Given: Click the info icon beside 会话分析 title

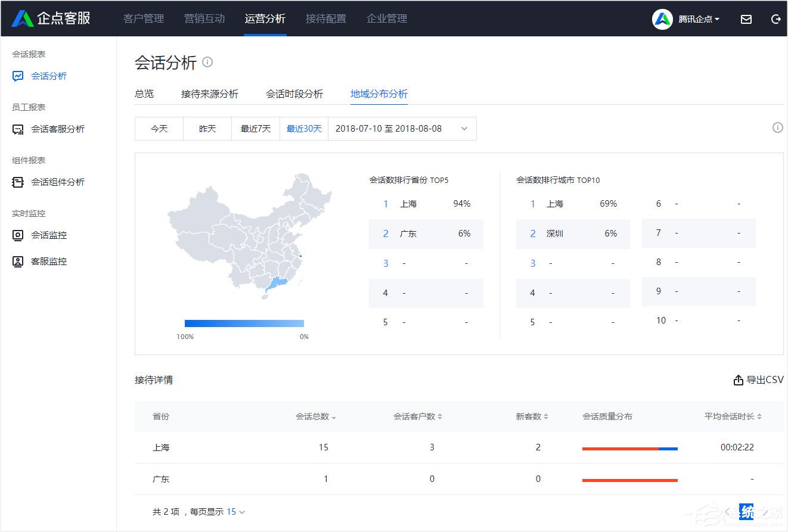Looking at the screenshot, I should (x=207, y=62).
